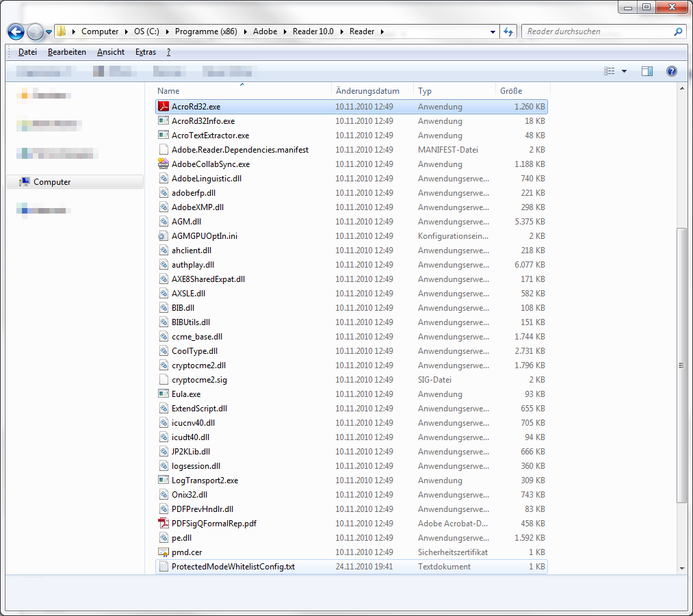The width and height of the screenshot is (693, 616).
Task: Open the address bar history dropdown
Action: coord(493,32)
